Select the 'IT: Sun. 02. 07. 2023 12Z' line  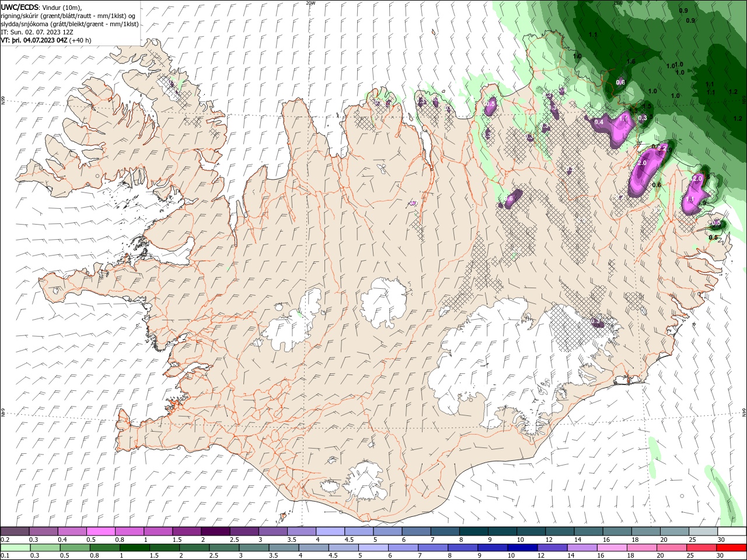[37, 32]
